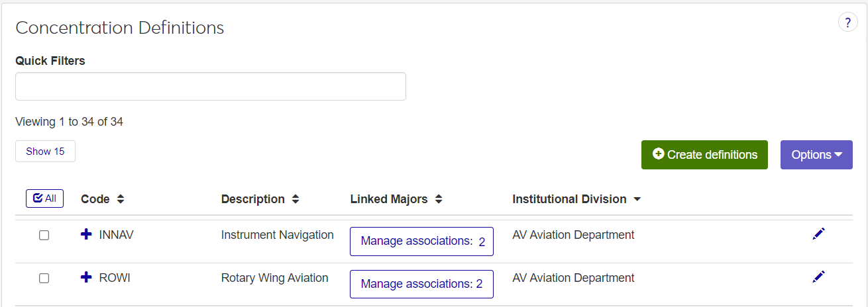Click the Show 15 button

click(x=45, y=152)
